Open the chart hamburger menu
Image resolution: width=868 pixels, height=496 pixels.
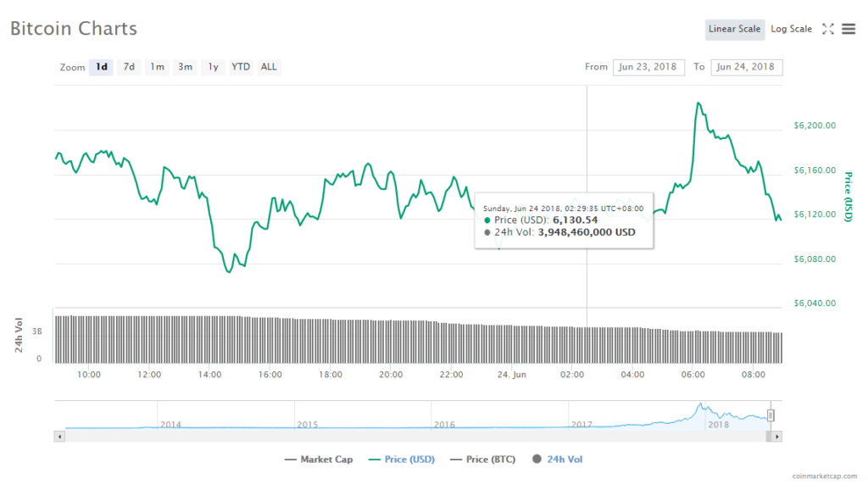849,29
